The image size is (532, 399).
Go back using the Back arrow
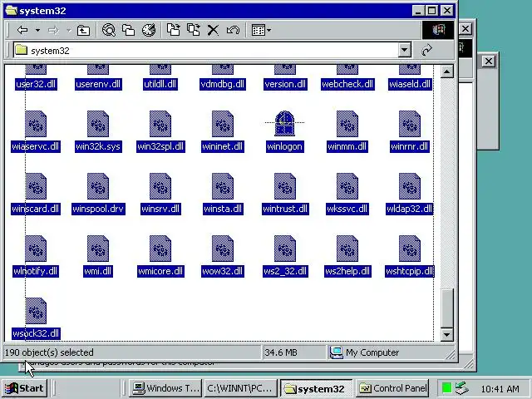22,30
